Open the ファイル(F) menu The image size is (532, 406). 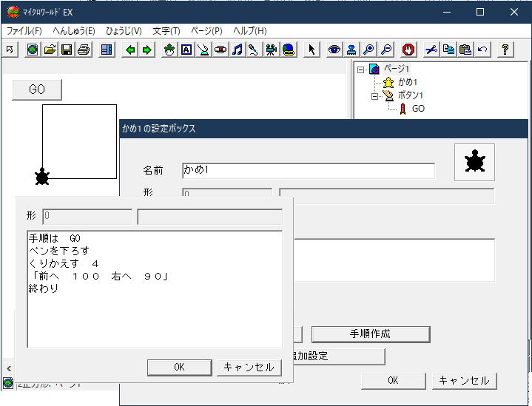24,31
